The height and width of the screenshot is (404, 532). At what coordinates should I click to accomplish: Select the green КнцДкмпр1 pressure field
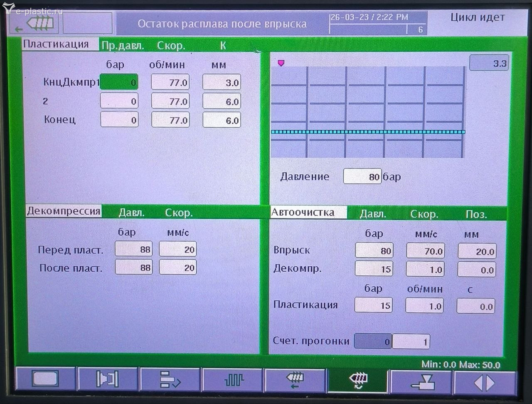(119, 82)
